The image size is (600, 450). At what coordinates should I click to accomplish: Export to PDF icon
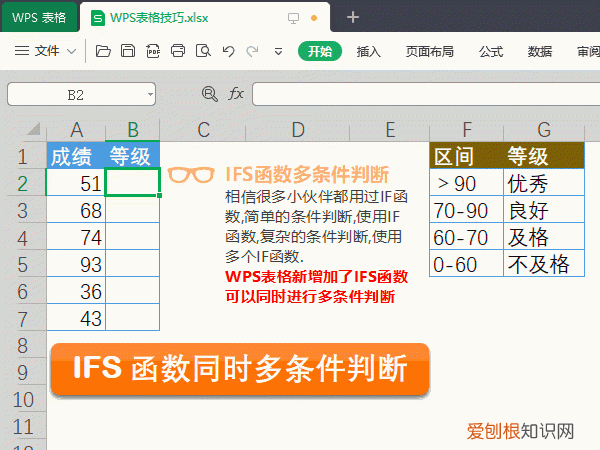[x=153, y=51]
